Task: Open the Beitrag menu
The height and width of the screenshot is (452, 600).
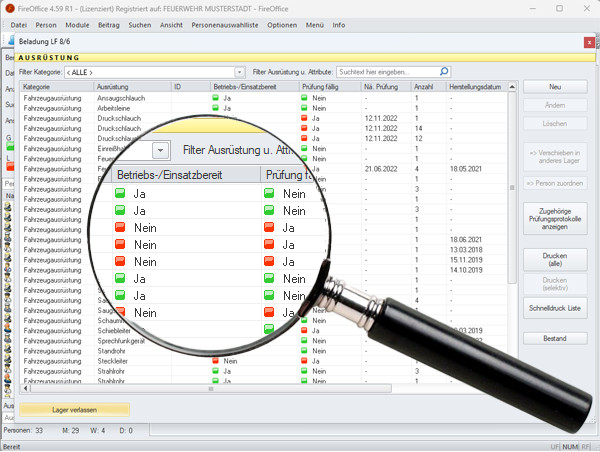Action: (x=110, y=24)
